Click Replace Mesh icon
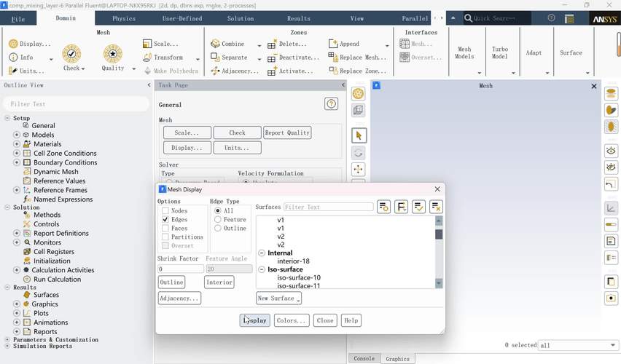This screenshot has width=621, height=364. click(x=332, y=57)
